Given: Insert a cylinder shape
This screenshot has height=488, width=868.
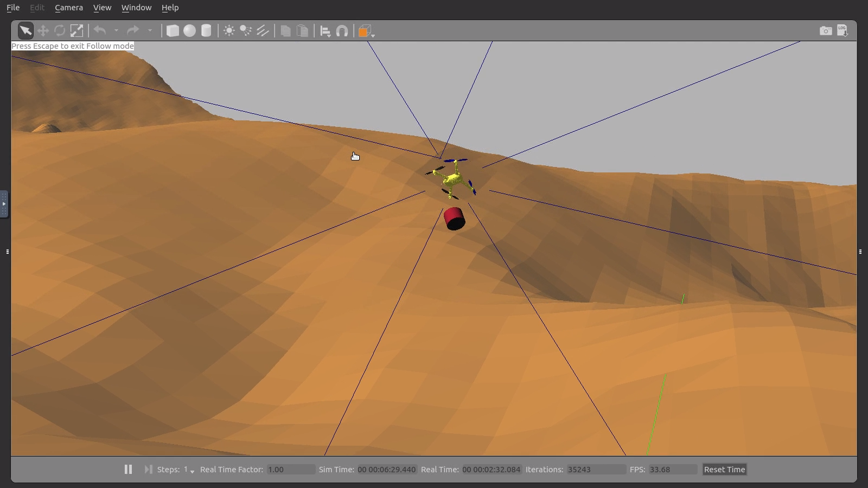Looking at the screenshot, I should tap(206, 31).
